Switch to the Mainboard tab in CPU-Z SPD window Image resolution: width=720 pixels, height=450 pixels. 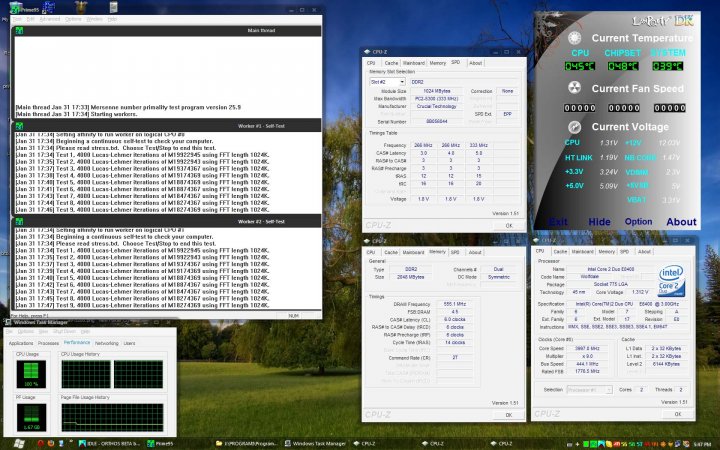[x=414, y=62]
